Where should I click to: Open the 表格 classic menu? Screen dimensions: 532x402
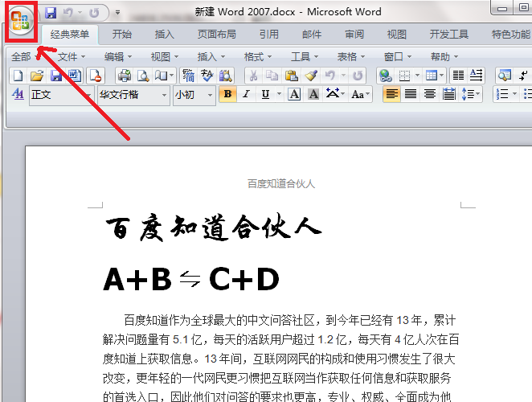point(351,57)
